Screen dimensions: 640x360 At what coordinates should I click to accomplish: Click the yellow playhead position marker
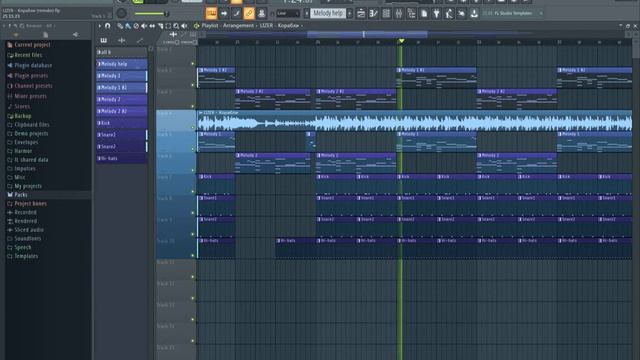401,41
